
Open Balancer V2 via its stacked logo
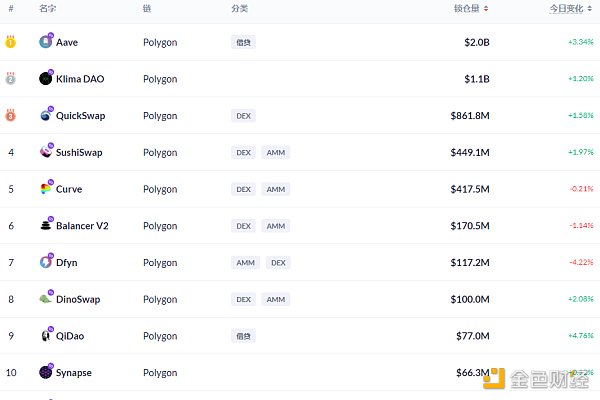46,225
